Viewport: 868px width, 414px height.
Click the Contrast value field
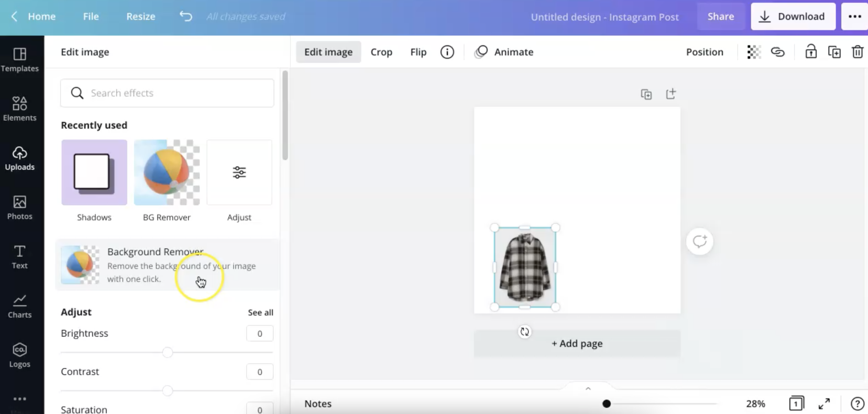[x=260, y=372]
